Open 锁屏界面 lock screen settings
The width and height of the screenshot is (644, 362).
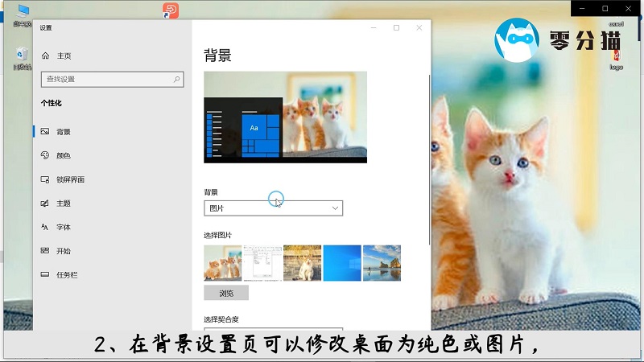(x=69, y=179)
